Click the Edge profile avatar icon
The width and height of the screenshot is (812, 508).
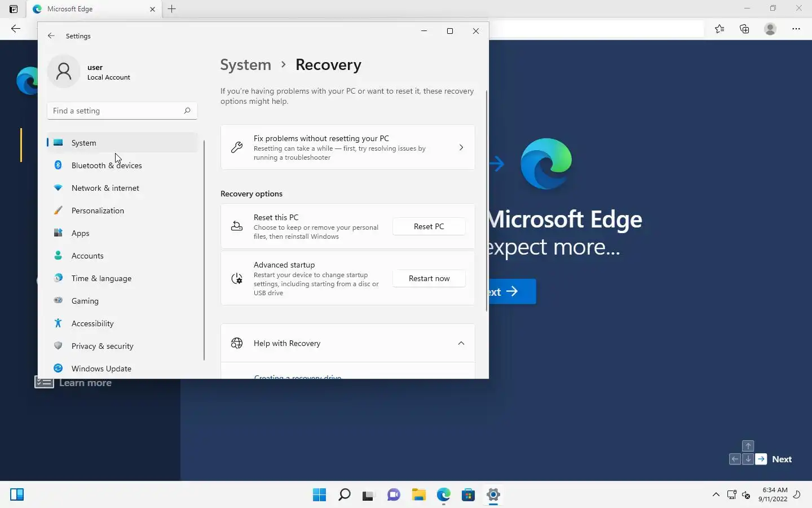[770, 29]
